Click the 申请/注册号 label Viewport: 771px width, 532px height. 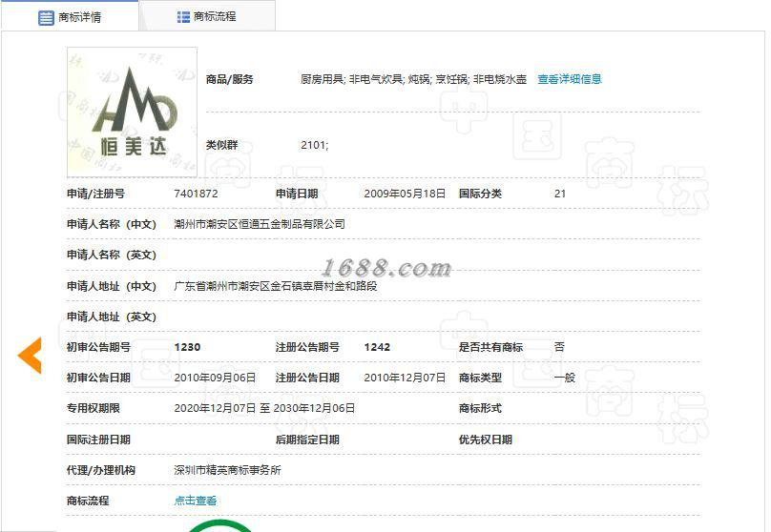click(95, 194)
